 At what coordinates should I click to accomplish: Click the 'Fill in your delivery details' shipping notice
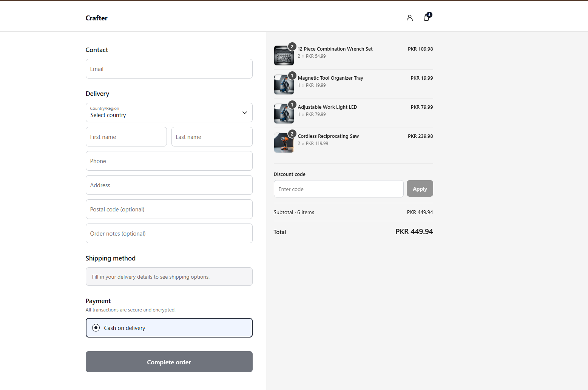pyautogui.click(x=169, y=276)
